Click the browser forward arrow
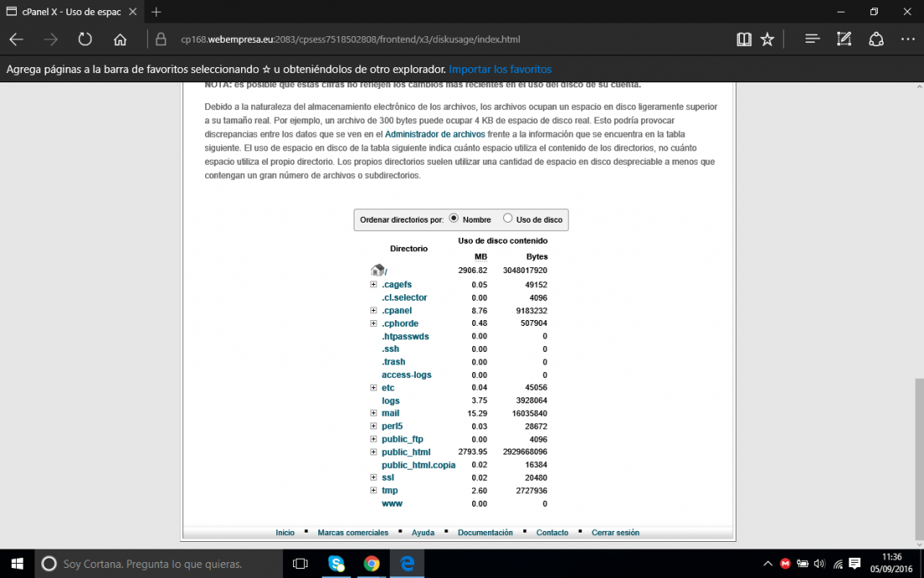This screenshot has height=578, width=924. point(50,39)
